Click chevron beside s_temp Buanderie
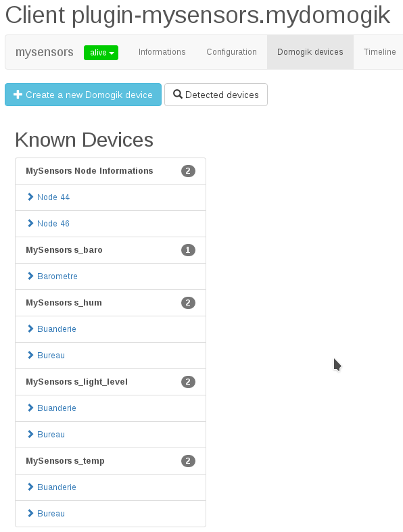 click(30, 487)
